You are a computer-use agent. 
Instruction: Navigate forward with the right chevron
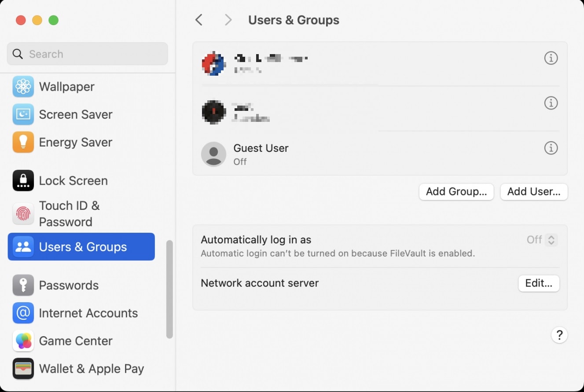point(228,20)
